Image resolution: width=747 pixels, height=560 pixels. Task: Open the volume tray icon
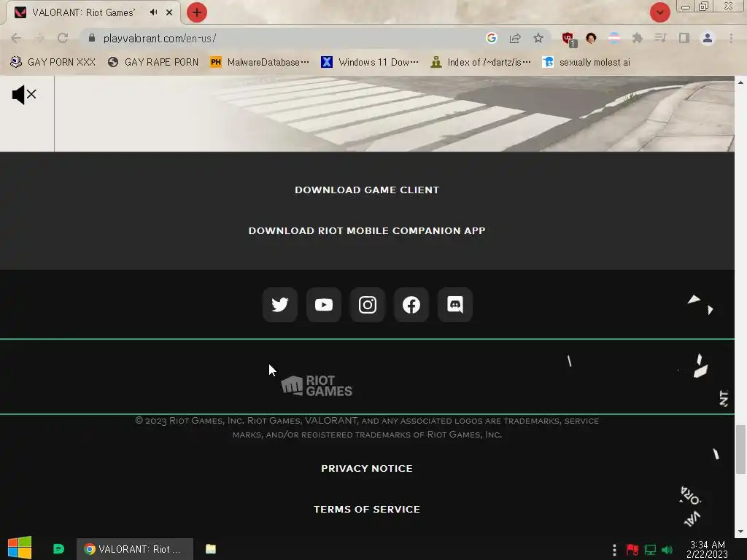pos(667,550)
